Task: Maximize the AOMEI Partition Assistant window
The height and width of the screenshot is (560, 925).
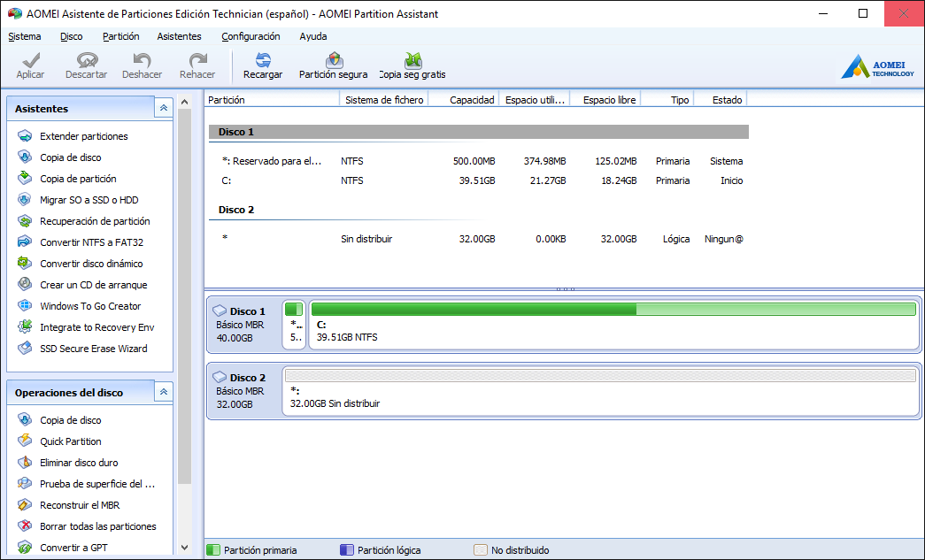Action: (x=863, y=13)
